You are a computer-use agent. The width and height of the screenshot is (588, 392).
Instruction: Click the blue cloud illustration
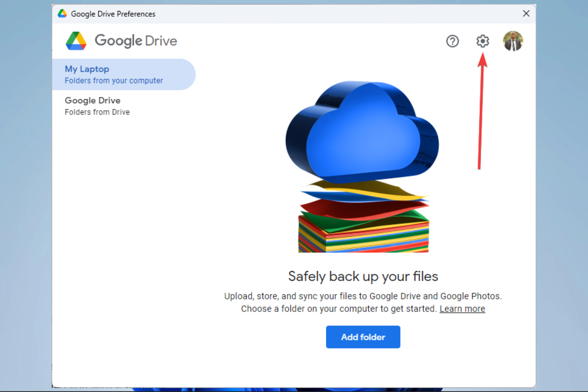click(361, 135)
